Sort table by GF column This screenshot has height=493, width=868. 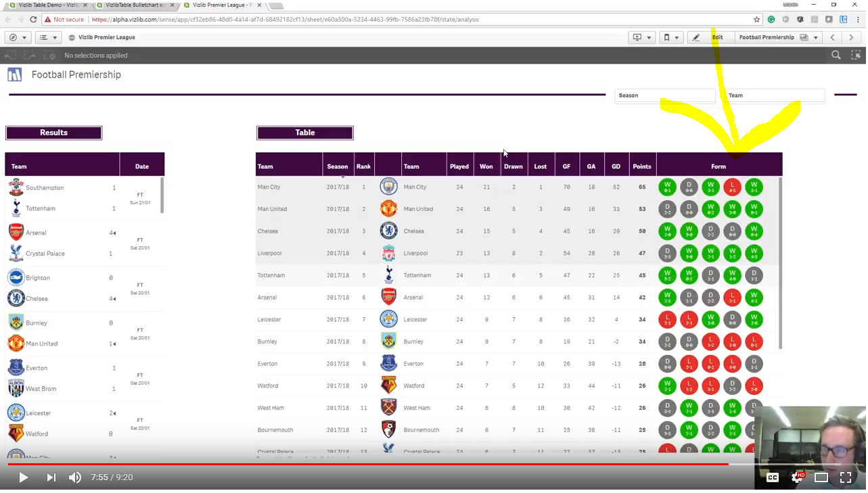coord(566,166)
